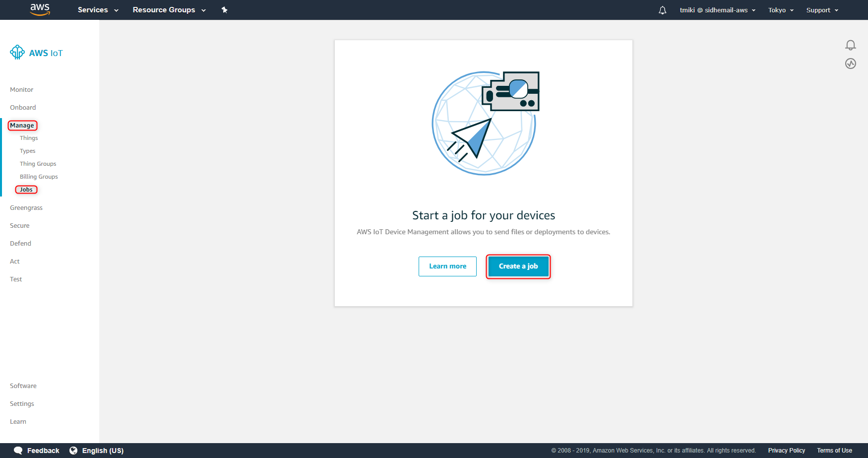Open Software in the sidebar
Image resolution: width=868 pixels, height=458 pixels.
click(x=23, y=386)
